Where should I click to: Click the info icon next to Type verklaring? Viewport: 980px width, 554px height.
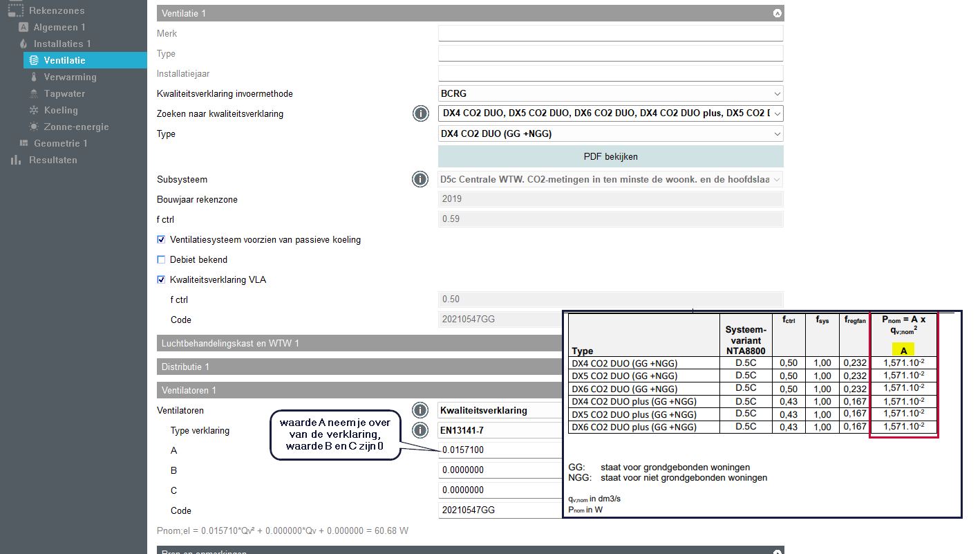(420, 430)
